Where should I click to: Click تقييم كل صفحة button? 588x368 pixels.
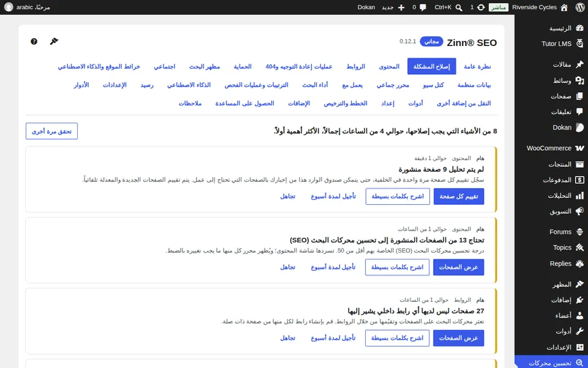point(459,196)
